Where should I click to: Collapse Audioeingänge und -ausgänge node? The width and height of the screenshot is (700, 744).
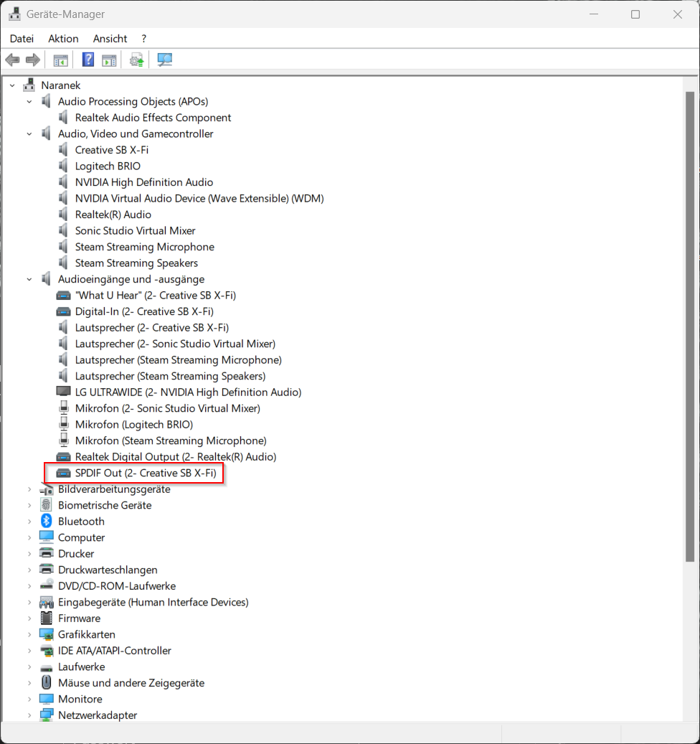point(29,279)
